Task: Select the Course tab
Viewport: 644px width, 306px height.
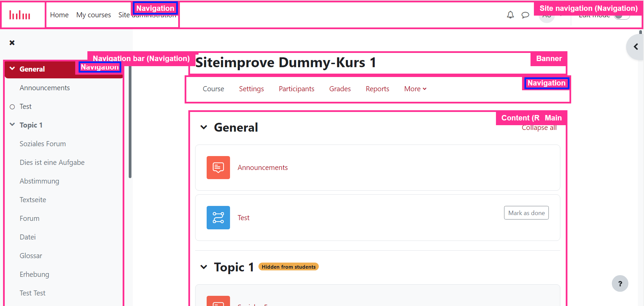Action: [x=213, y=89]
